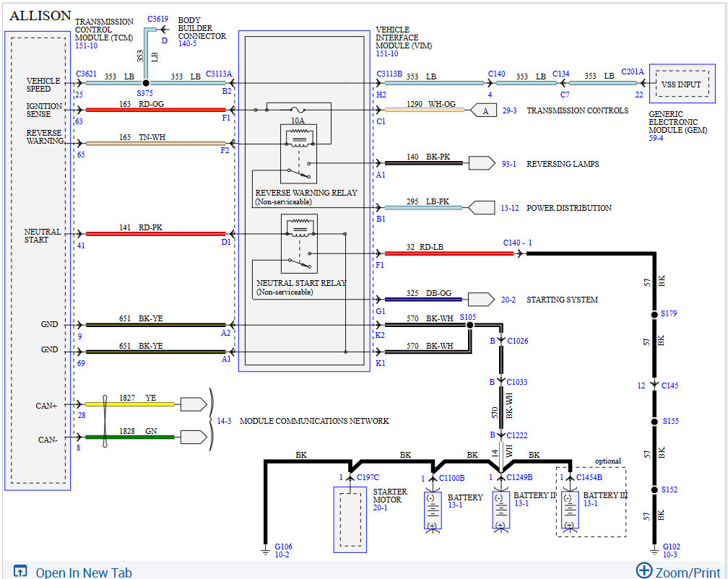728x579 pixels.
Task: Click splice label S179
Action: tap(669, 313)
